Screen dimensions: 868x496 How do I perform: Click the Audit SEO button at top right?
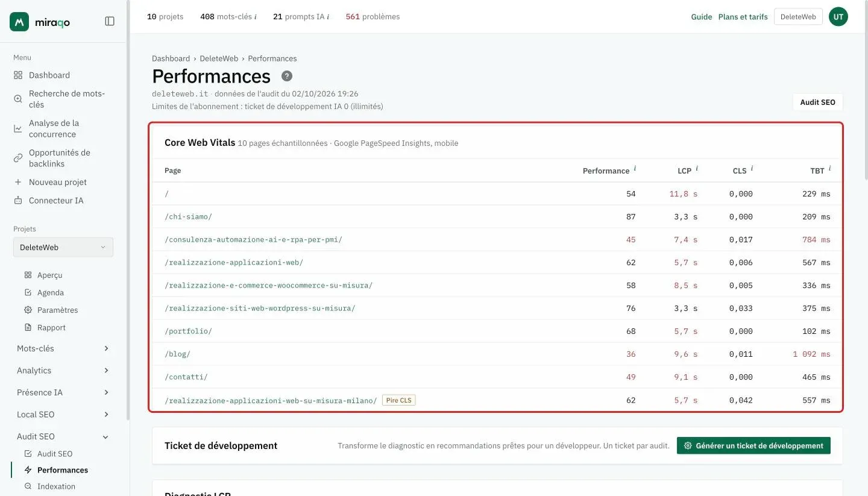pyautogui.click(x=817, y=102)
